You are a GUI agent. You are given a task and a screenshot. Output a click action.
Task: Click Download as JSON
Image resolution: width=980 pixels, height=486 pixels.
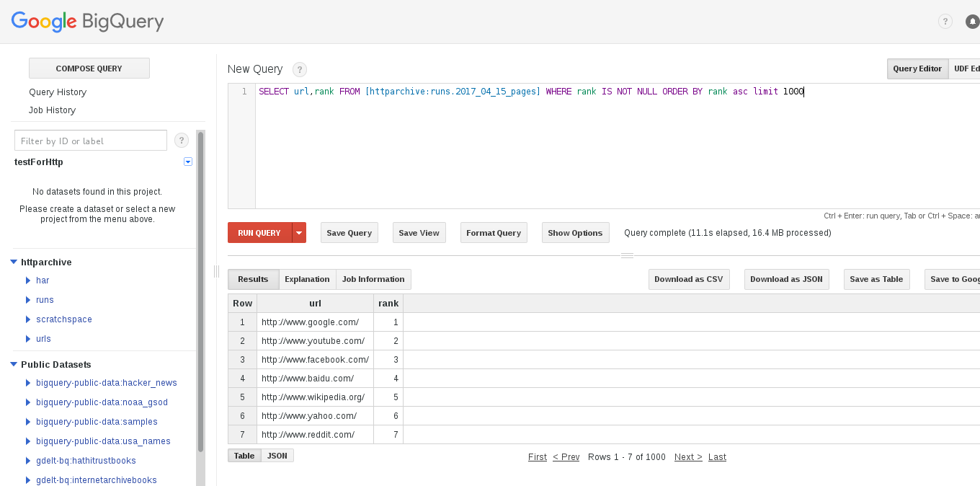(786, 279)
